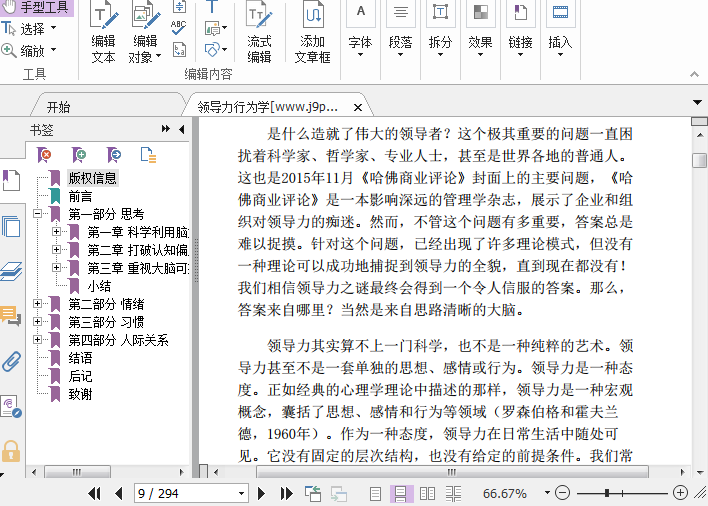Image resolution: width=708 pixels, height=506 pixels.
Task: Click the document vertical scrollbar thumb
Action: coord(699,160)
